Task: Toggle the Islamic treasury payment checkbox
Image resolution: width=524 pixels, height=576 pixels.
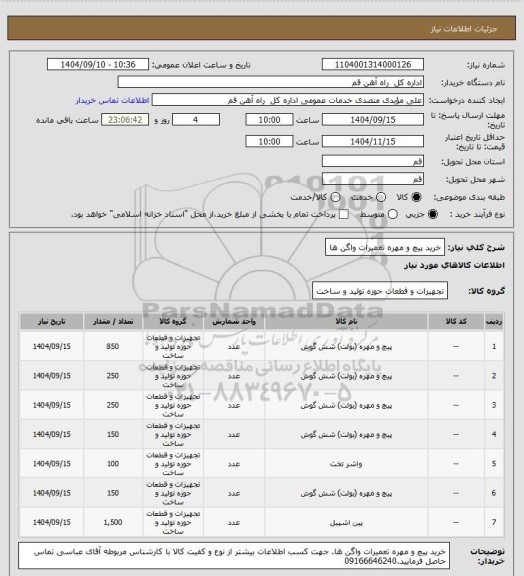Action: pyautogui.click(x=344, y=214)
